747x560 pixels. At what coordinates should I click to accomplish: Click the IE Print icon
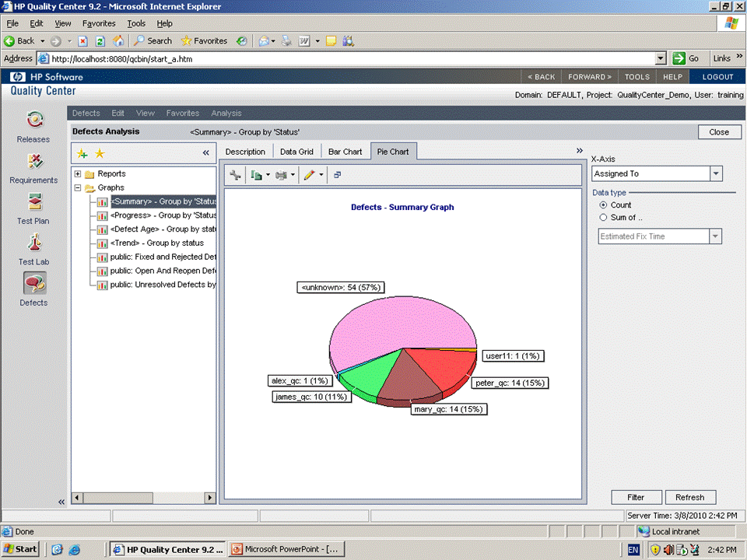coord(286,41)
